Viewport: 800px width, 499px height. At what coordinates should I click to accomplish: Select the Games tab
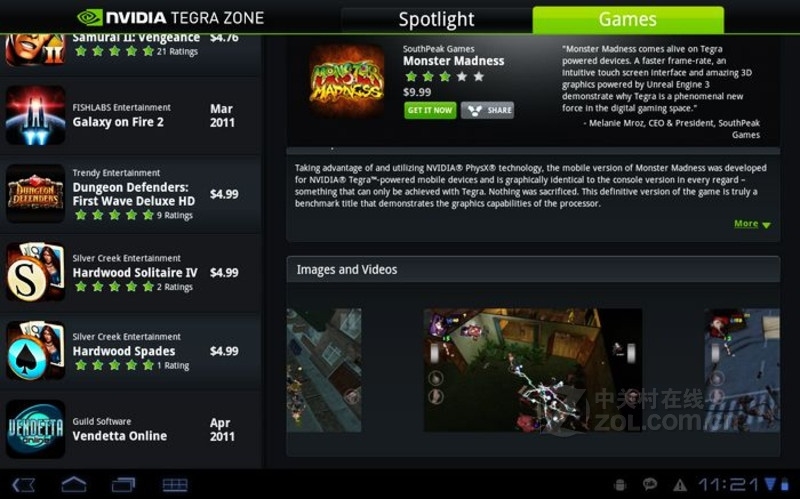[628, 19]
